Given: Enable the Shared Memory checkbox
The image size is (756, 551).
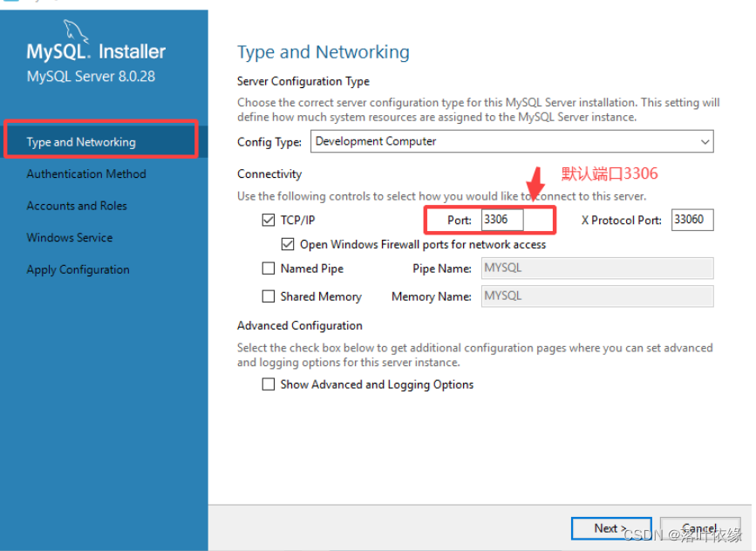Looking at the screenshot, I should pyautogui.click(x=269, y=296).
